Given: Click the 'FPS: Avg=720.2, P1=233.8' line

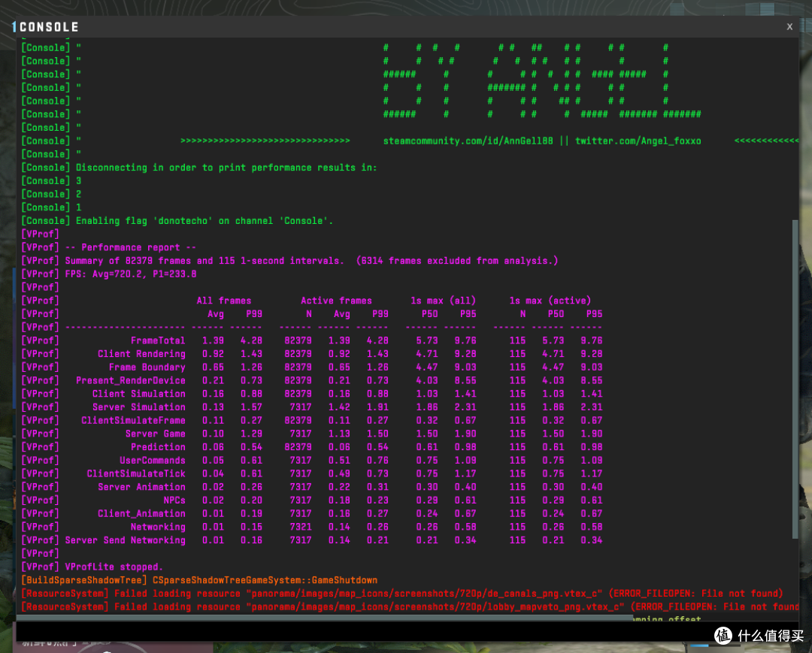Looking at the screenshot, I should (x=109, y=274).
